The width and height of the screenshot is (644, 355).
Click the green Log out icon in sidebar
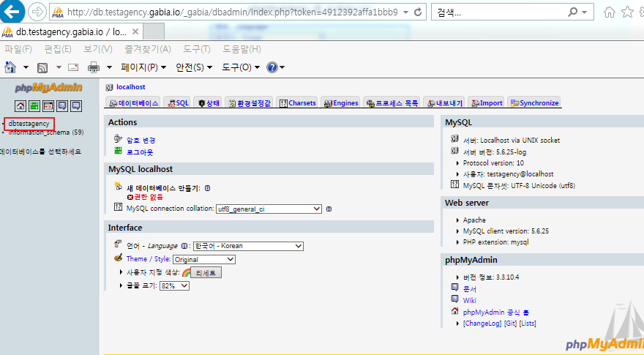[34, 106]
